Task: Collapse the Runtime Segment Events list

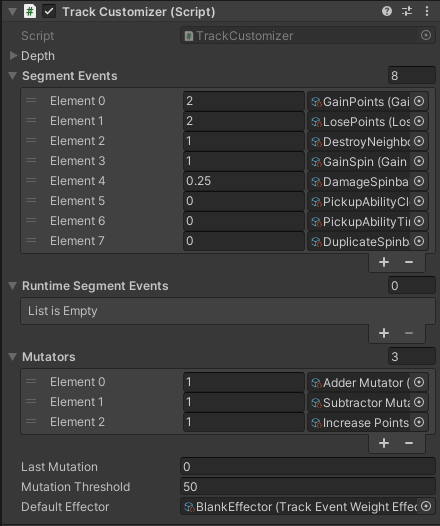Action: click(x=12, y=286)
